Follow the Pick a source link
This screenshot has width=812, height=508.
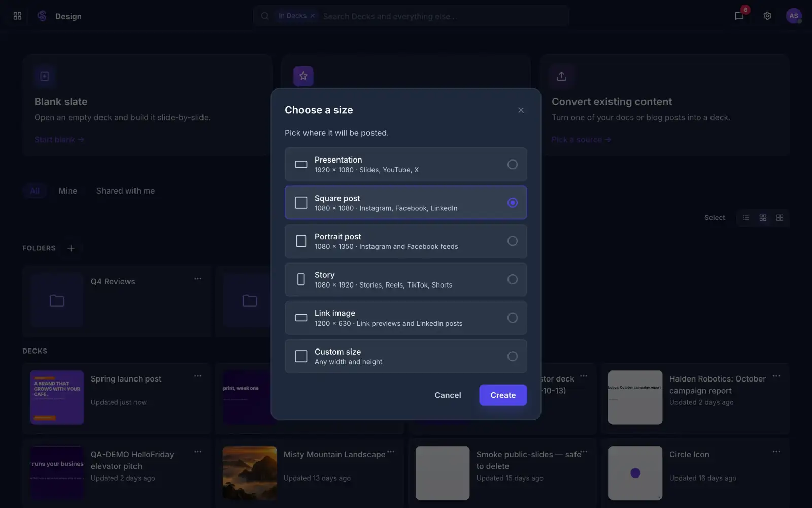tap(582, 140)
